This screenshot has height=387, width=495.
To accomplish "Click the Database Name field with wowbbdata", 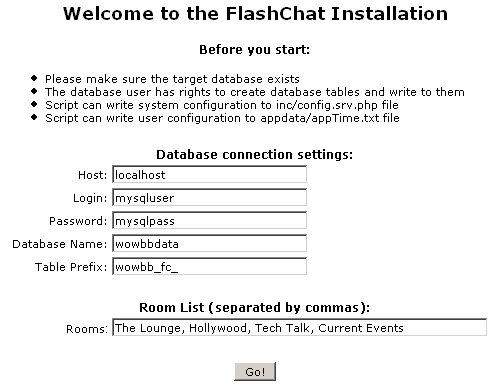I will (x=209, y=244).
